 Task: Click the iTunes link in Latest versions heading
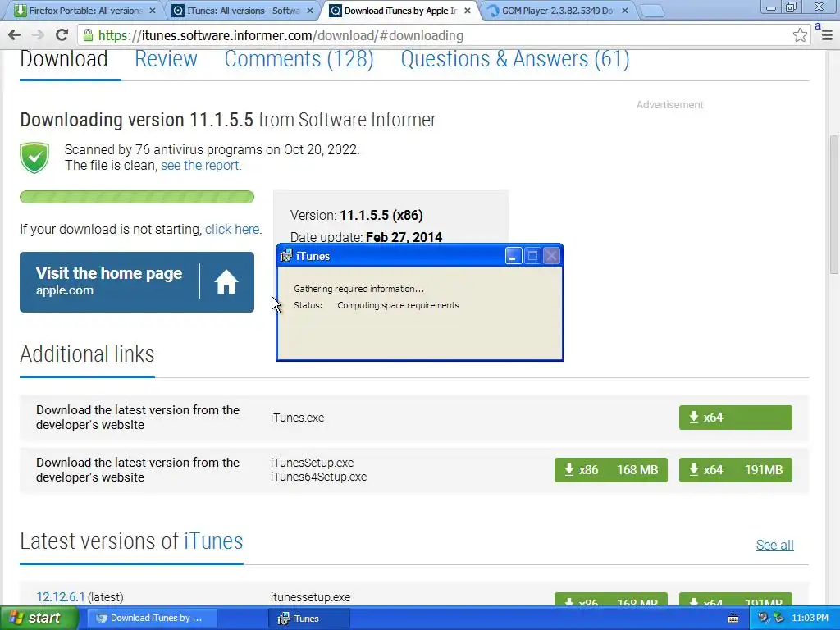coord(213,541)
